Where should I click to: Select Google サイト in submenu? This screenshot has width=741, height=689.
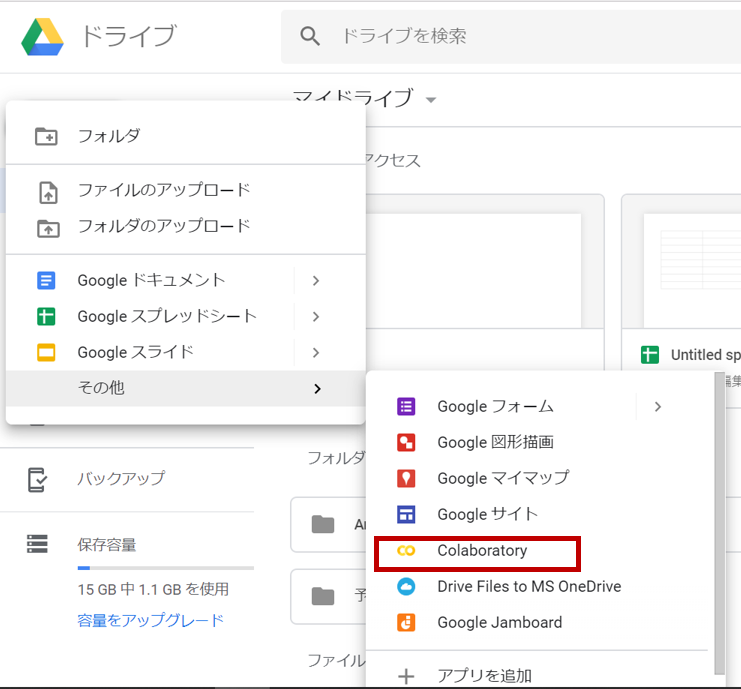540,514
